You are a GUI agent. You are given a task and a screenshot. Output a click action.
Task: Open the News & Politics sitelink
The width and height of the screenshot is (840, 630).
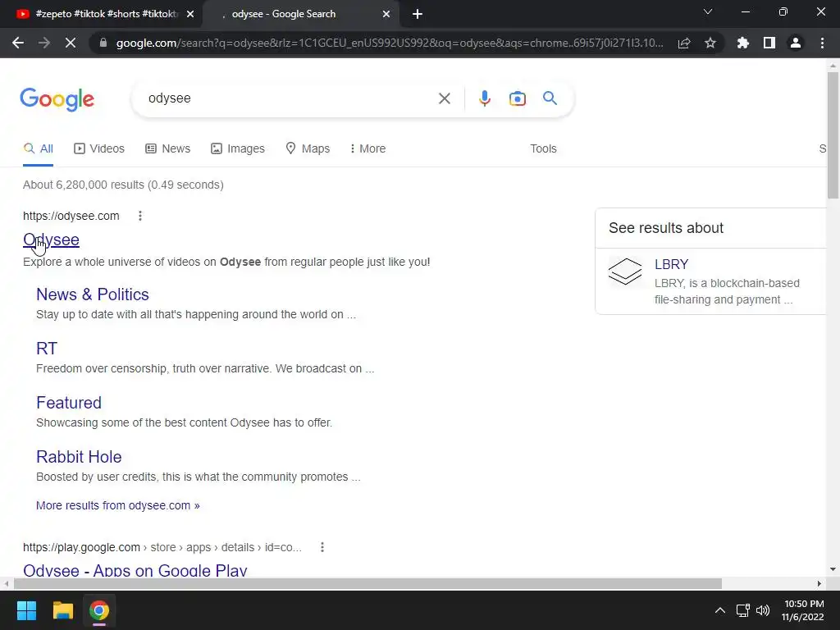pos(92,294)
